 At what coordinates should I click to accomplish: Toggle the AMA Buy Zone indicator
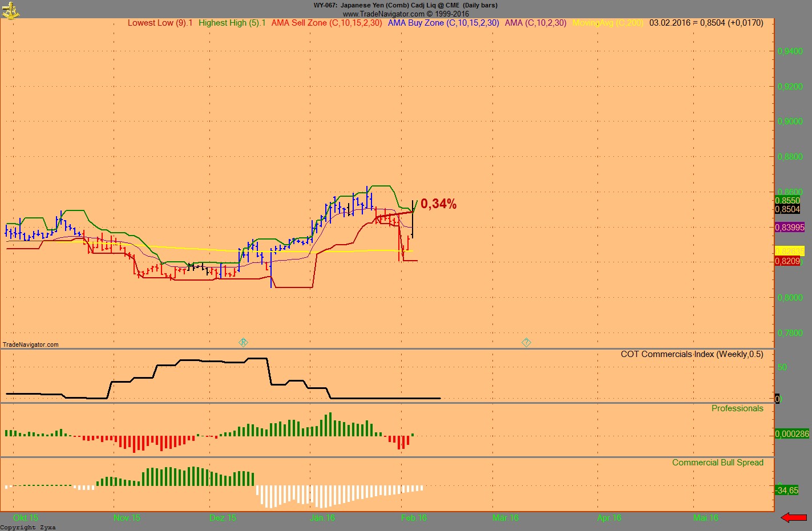[x=442, y=23]
